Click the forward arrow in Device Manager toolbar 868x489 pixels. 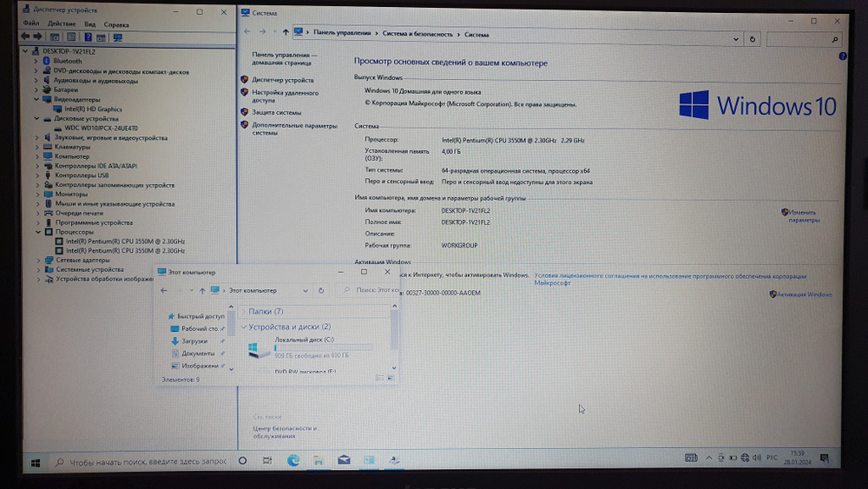[x=37, y=36]
